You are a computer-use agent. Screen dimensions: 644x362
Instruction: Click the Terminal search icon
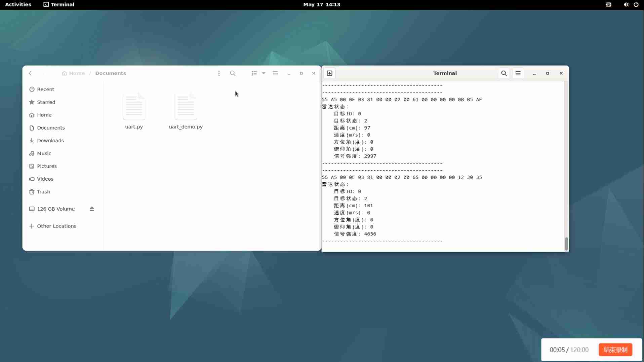[x=504, y=73]
